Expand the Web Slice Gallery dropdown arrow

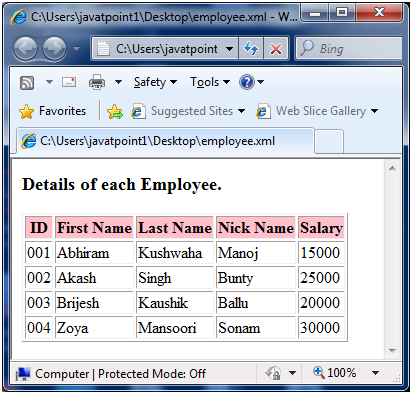tap(375, 111)
